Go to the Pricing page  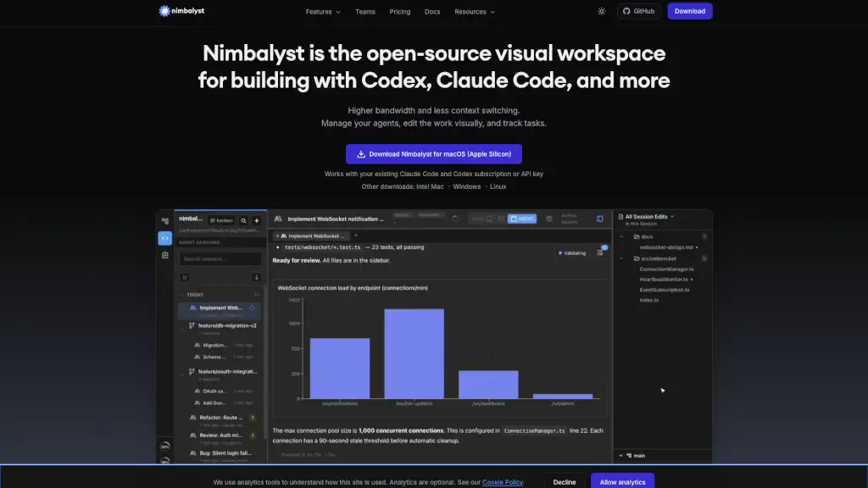tap(400, 12)
